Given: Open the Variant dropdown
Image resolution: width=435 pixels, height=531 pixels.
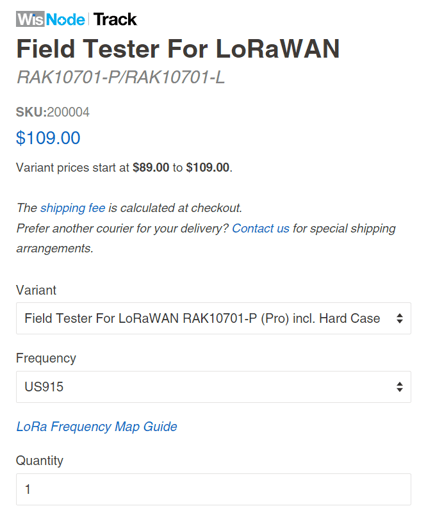Looking at the screenshot, I should [214, 318].
